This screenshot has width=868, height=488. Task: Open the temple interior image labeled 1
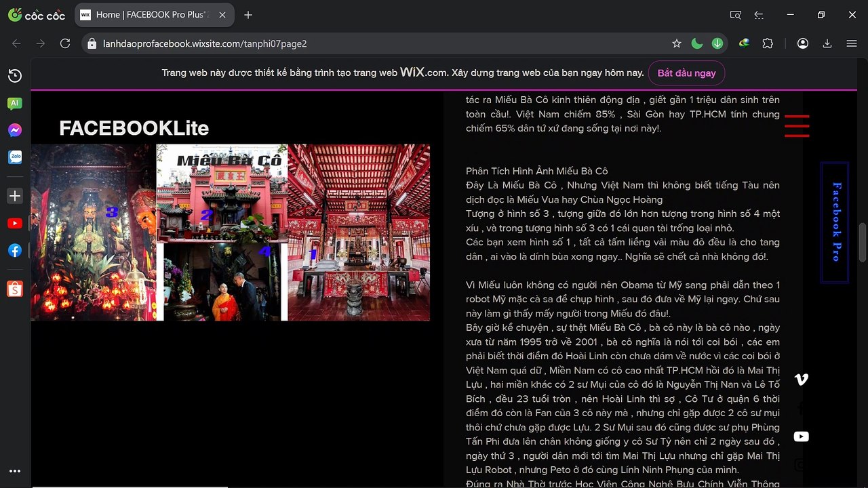(359, 232)
